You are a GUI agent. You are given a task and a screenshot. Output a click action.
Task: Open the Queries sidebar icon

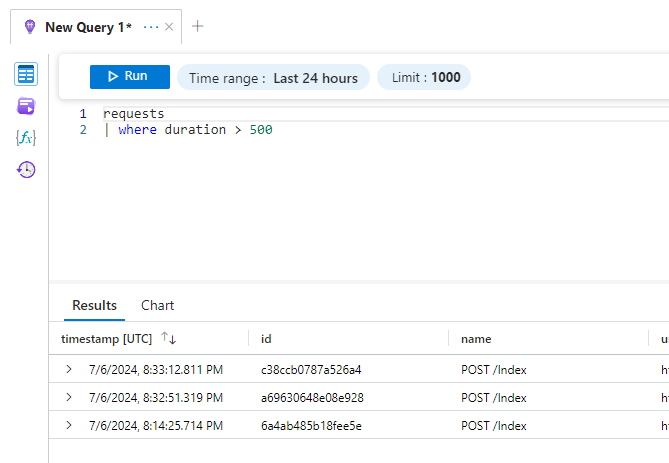(x=26, y=106)
